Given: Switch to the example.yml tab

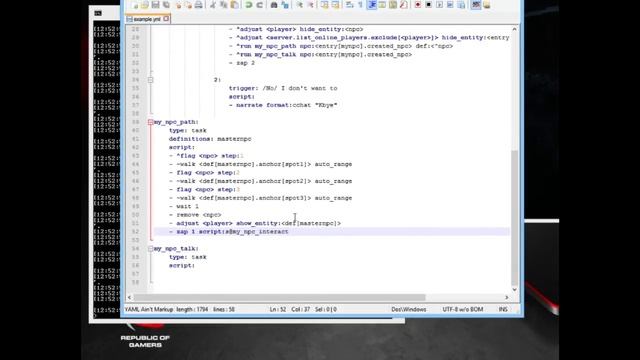Looking at the screenshot, I should (x=147, y=19).
